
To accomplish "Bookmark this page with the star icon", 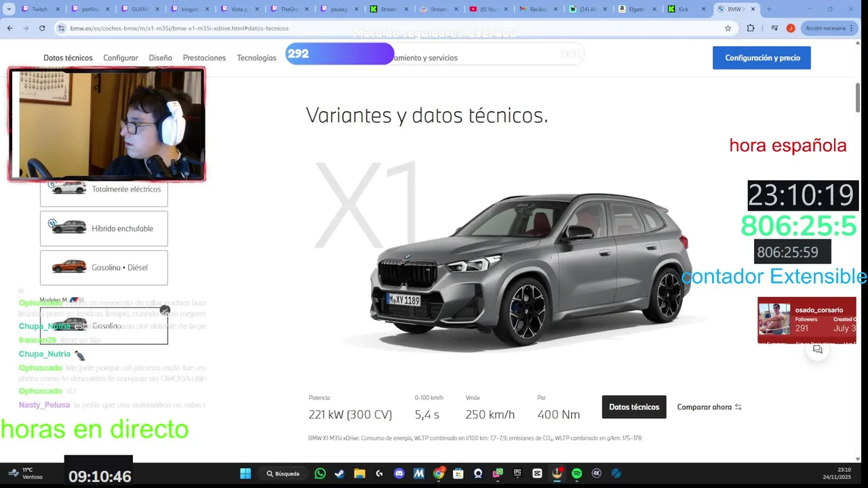I will pos(728,28).
